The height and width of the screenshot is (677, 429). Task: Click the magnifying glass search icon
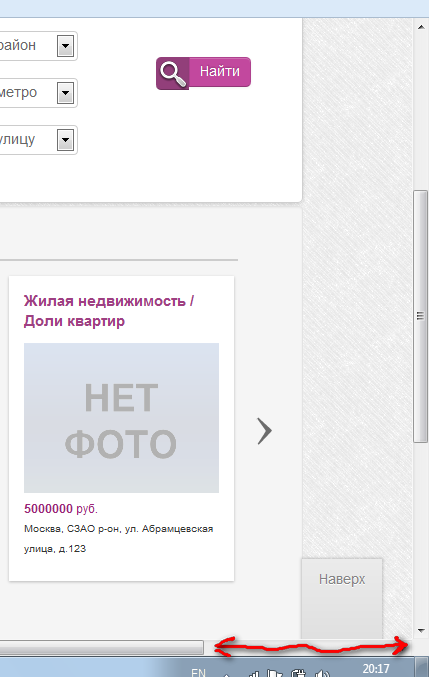coord(173,73)
